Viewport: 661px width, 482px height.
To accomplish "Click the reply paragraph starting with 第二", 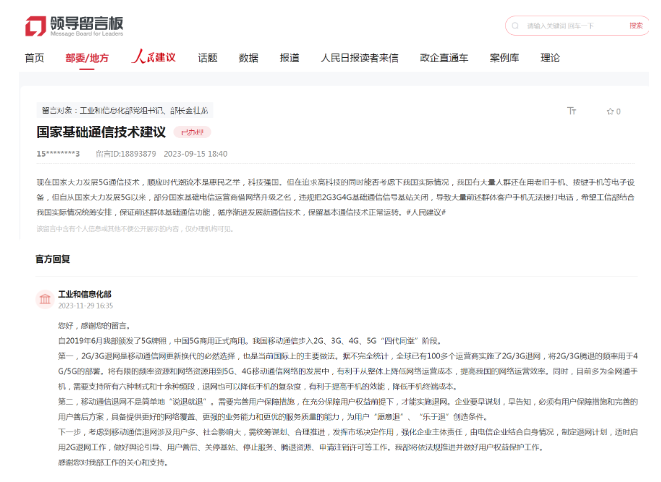I will pos(348,409).
